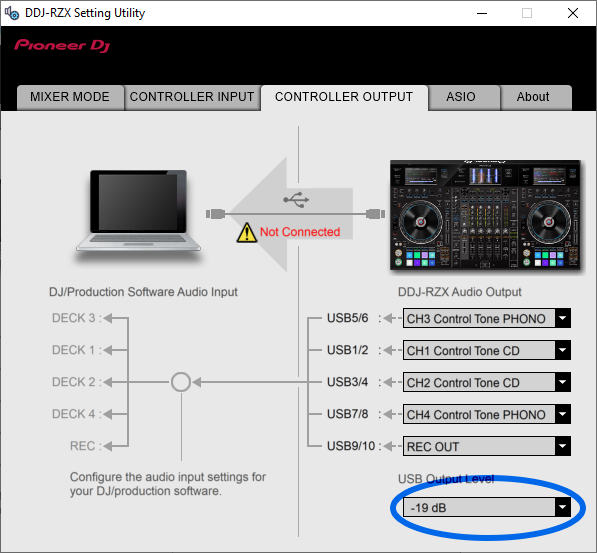Select the CONTROLLER OUTPUT tab
597x553 pixels.
pos(344,97)
